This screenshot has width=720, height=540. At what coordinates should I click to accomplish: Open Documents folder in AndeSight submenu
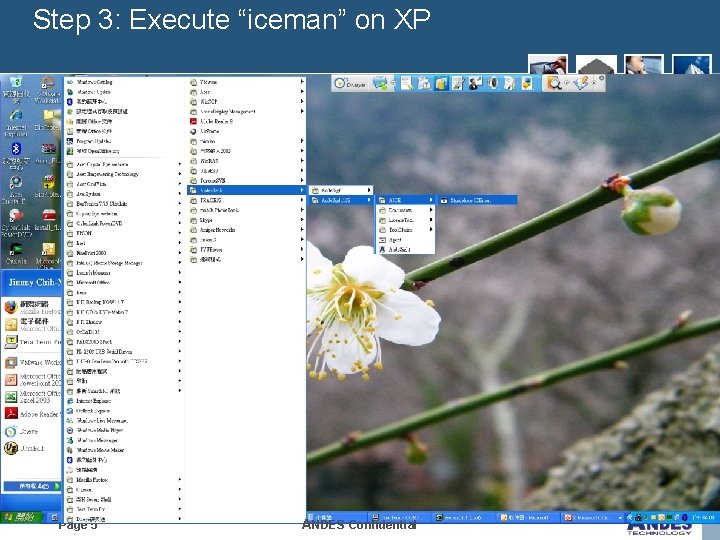tap(405, 210)
